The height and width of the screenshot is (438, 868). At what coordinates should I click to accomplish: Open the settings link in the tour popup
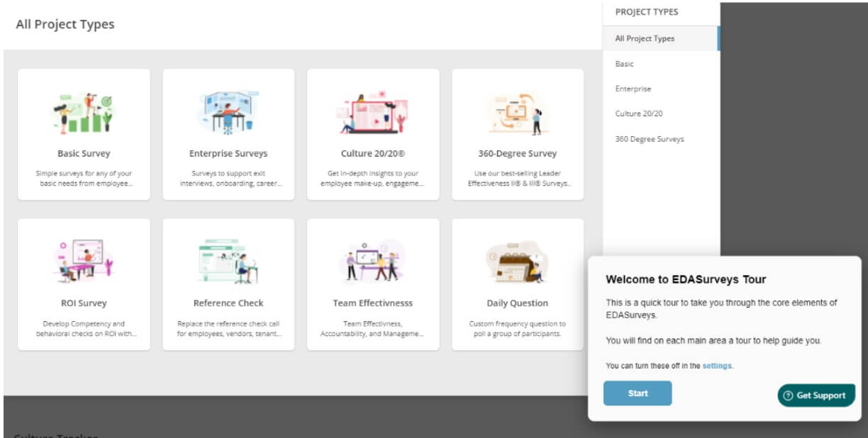pyautogui.click(x=717, y=366)
